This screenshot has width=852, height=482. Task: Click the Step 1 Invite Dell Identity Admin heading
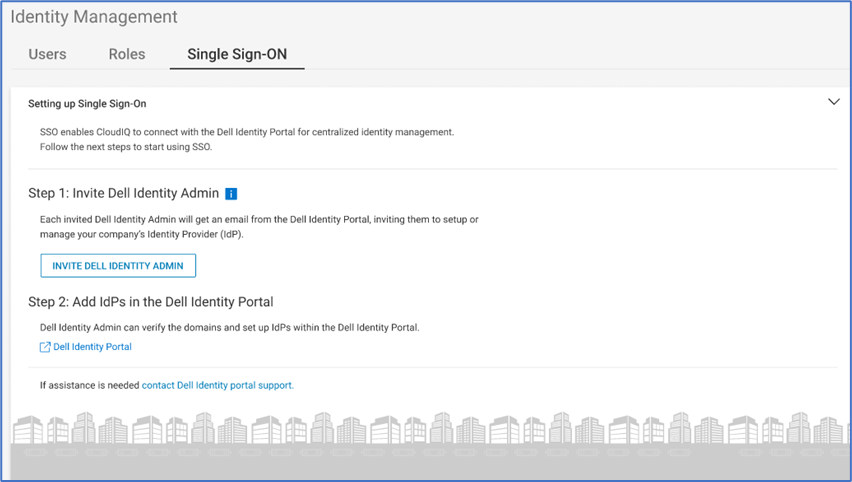123,193
